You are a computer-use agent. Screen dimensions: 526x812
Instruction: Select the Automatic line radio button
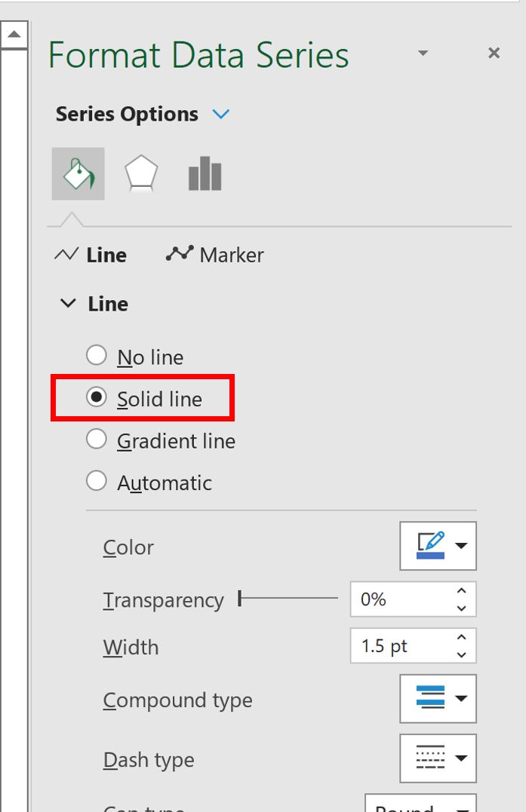(x=97, y=483)
